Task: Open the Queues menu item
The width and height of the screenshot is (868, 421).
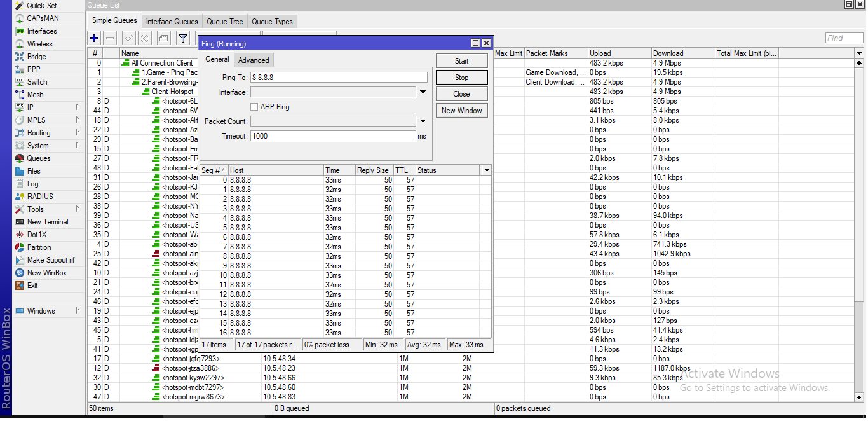Action: pyautogui.click(x=38, y=158)
